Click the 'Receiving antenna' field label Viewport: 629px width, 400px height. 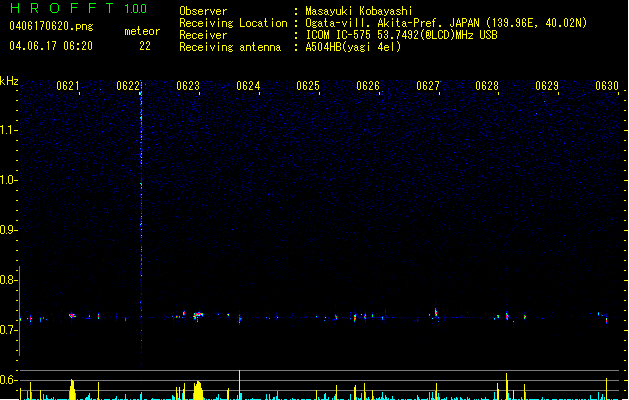point(230,47)
